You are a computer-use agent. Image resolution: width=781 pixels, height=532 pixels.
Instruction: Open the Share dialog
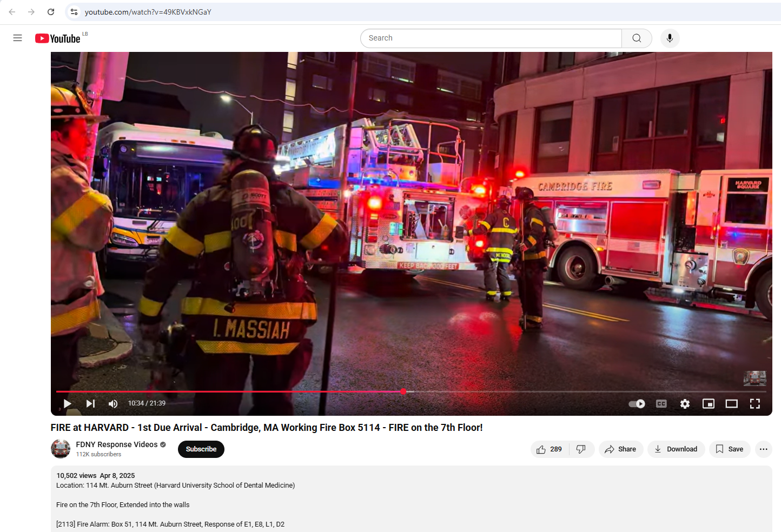click(x=620, y=449)
